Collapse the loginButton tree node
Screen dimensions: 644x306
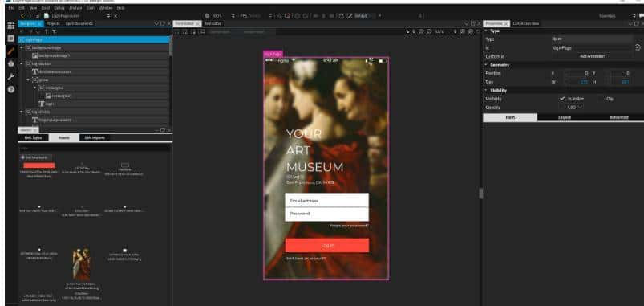[22, 63]
